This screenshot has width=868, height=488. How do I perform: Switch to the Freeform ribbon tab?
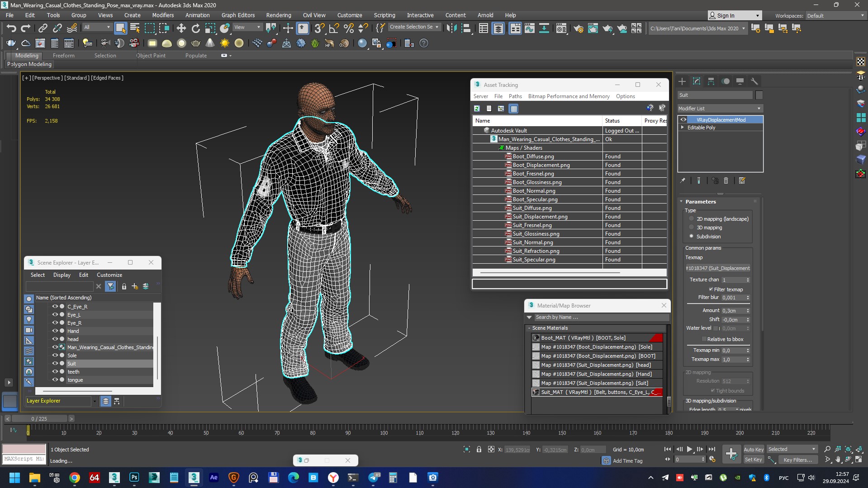click(63, 56)
